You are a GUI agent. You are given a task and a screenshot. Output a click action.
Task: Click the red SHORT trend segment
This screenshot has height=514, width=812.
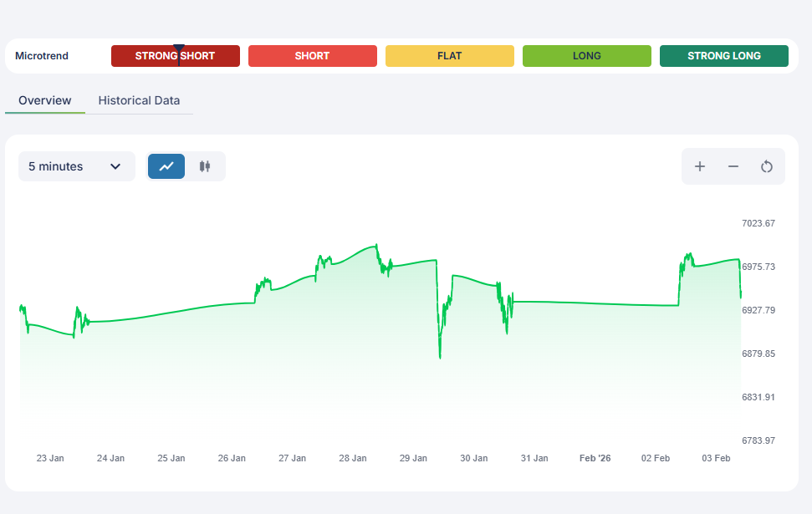point(312,56)
